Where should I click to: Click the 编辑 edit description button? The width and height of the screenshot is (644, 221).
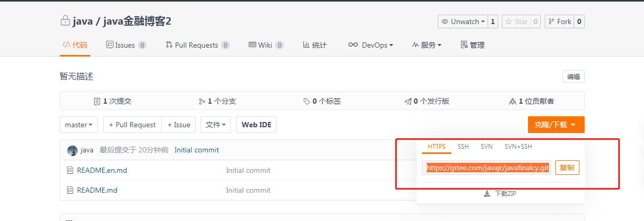coord(574,76)
